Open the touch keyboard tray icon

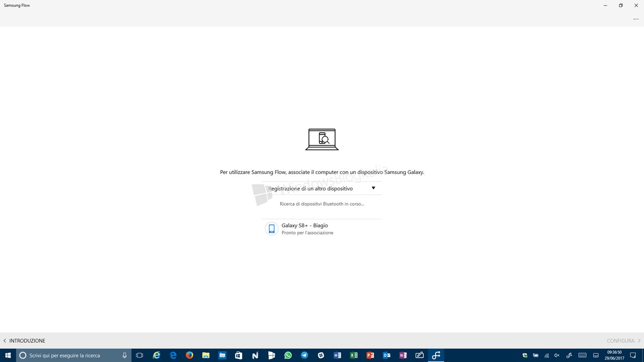pyautogui.click(x=583, y=355)
